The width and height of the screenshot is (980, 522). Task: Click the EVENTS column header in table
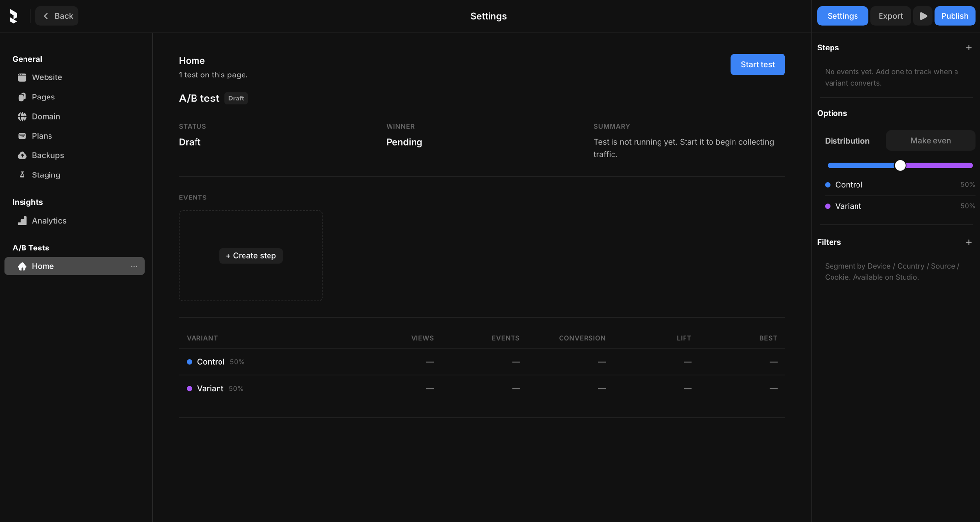pyautogui.click(x=505, y=338)
